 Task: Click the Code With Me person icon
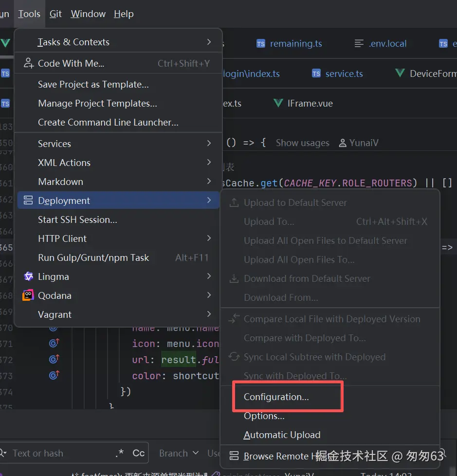pos(29,63)
